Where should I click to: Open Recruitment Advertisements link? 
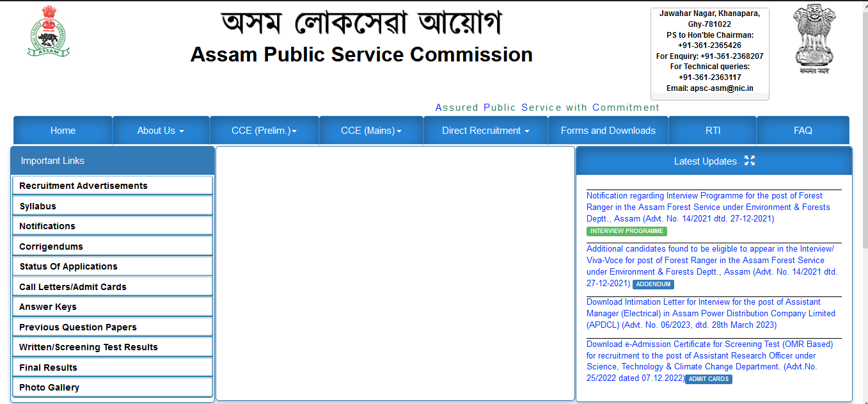point(113,186)
